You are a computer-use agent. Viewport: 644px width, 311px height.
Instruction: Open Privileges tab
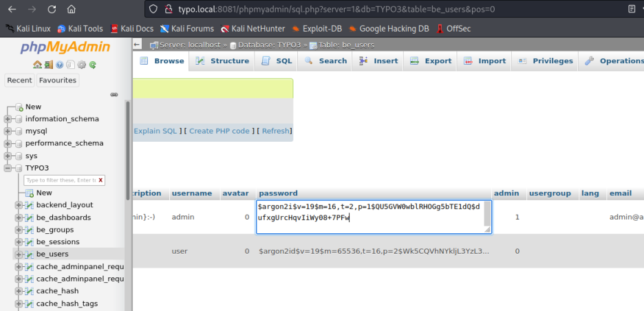(x=545, y=61)
